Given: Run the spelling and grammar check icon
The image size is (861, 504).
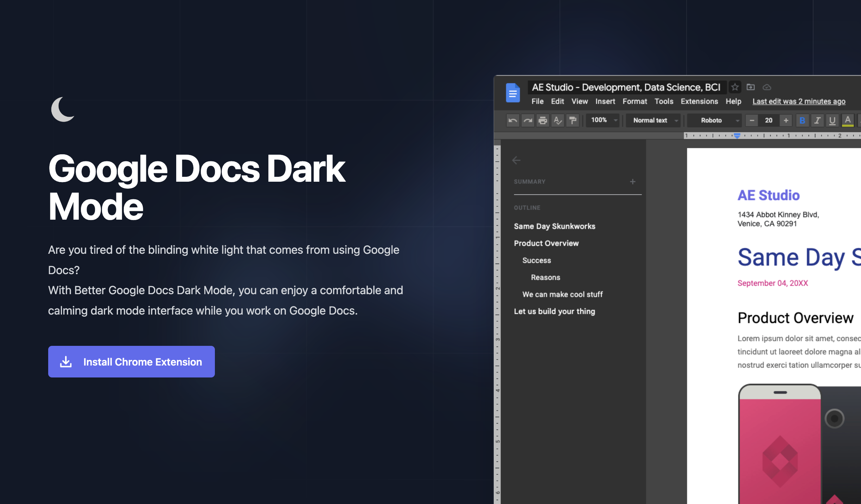Looking at the screenshot, I should coord(558,120).
